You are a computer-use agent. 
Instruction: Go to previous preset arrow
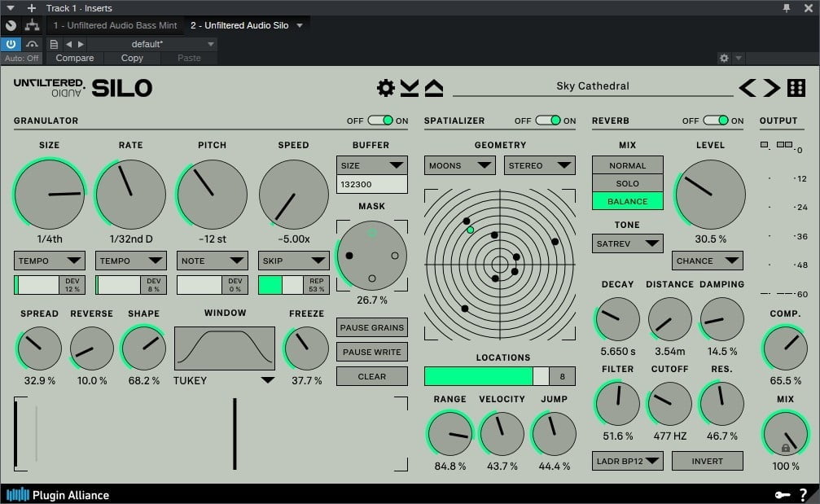click(x=748, y=88)
